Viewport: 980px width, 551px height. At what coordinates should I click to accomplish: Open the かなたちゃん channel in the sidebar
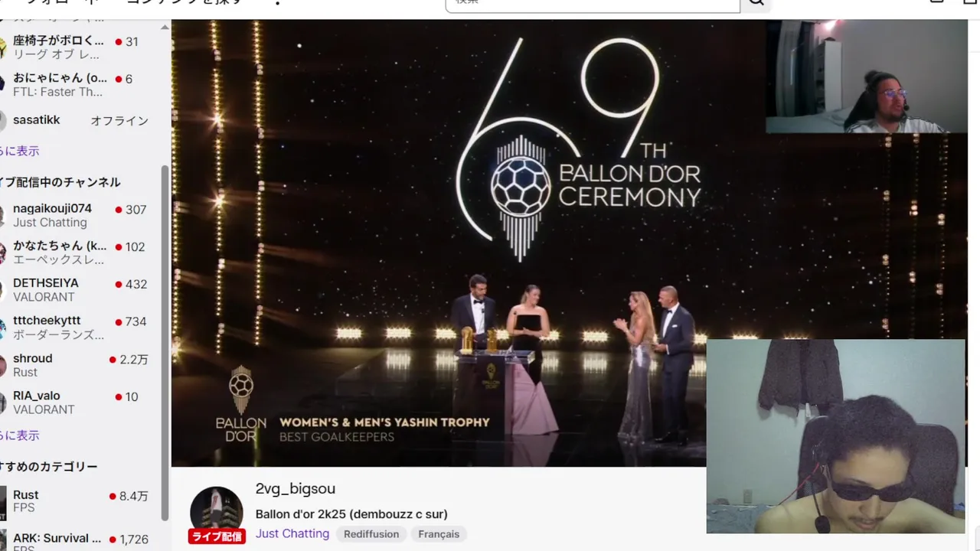77,253
